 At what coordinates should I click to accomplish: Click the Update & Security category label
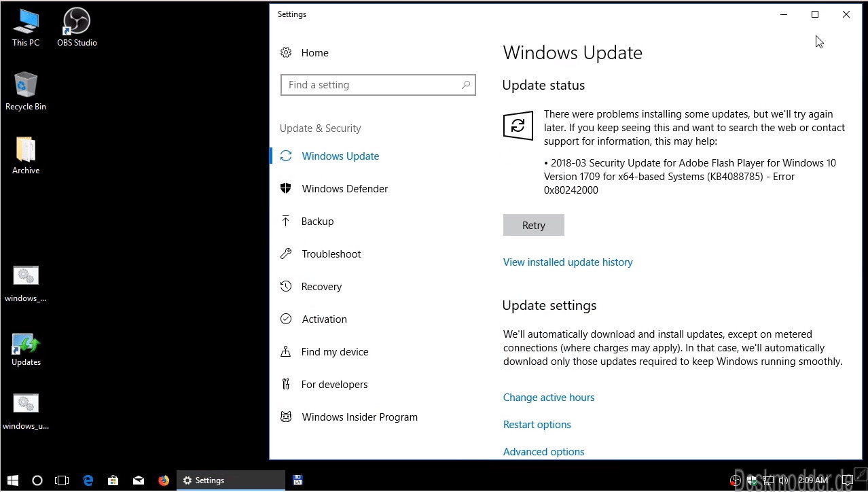coord(321,128)
